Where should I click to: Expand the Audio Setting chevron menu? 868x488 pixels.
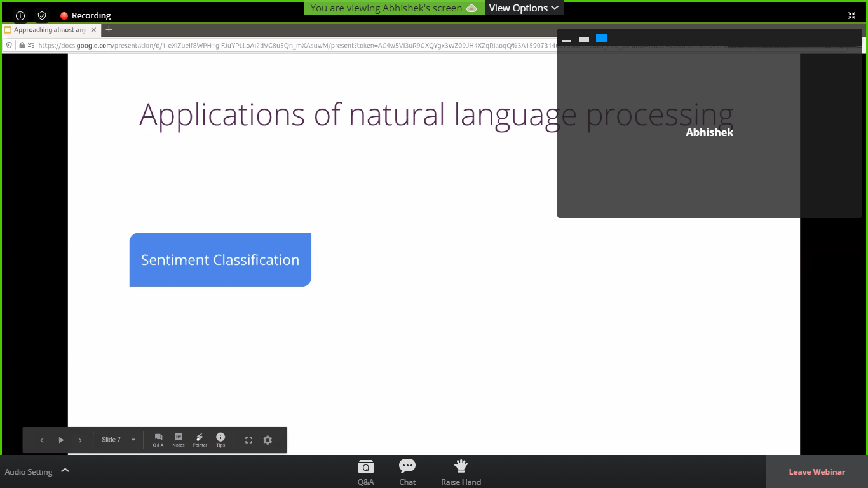click(x=65, y=471)
